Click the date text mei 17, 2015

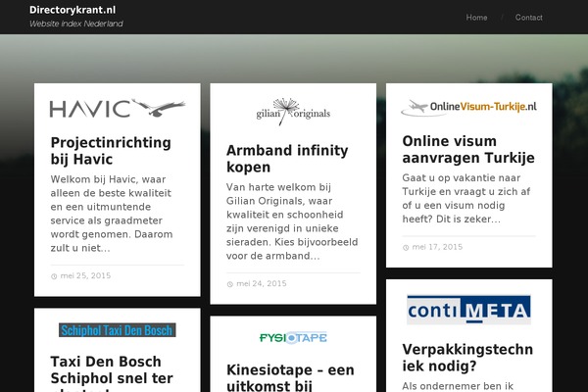click(x=437, y=247)
